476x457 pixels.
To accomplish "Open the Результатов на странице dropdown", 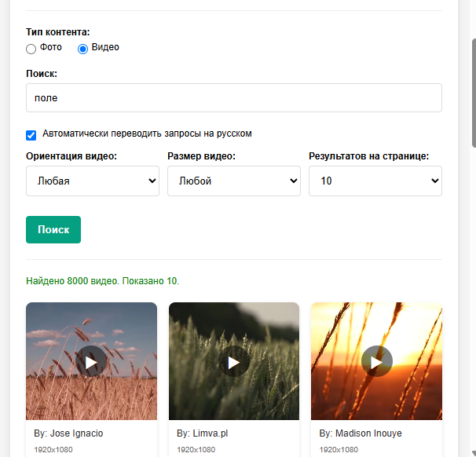I will (x=375, y=181).
